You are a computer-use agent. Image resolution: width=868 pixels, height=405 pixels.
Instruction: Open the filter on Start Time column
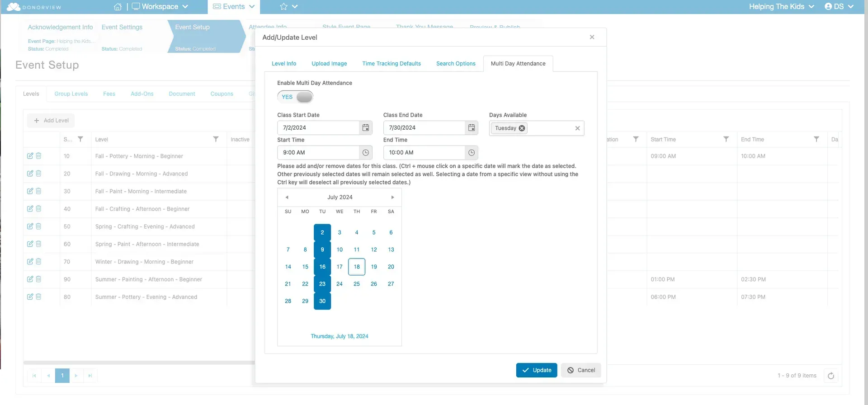tap(726, 139)
